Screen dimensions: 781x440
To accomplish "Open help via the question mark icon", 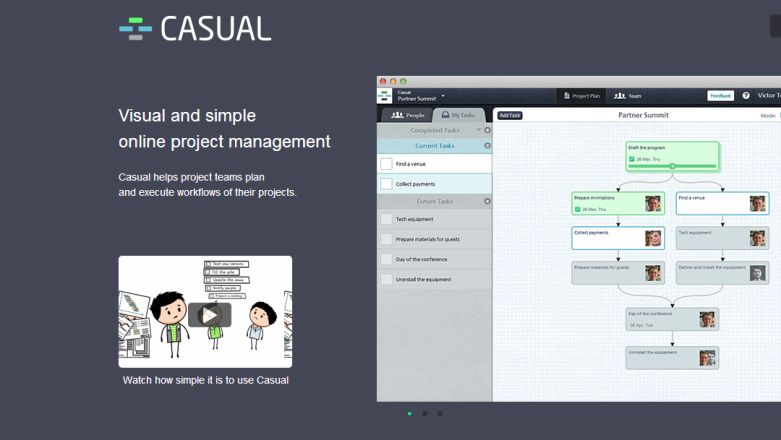I will coord(746,96).
